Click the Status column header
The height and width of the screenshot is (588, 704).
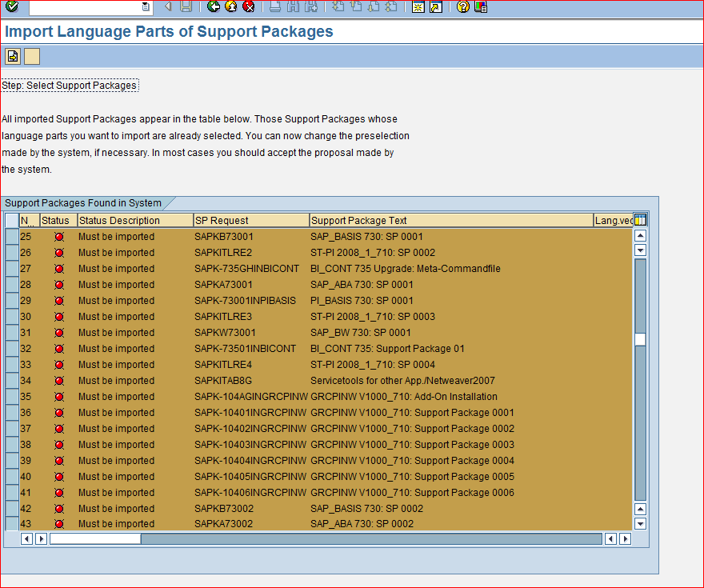click(58, 220)
